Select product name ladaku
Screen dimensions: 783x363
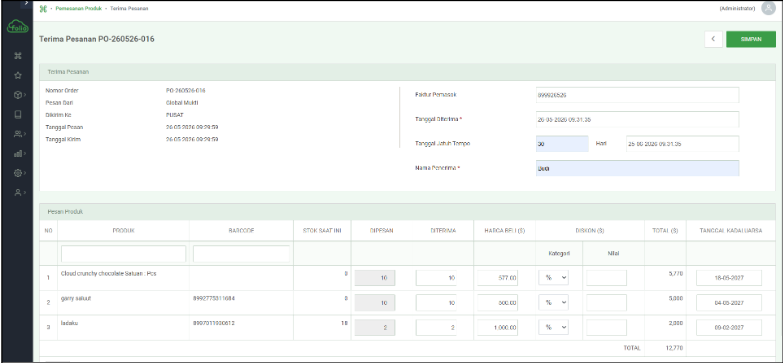pyautogui.click(x=69, y=323)
